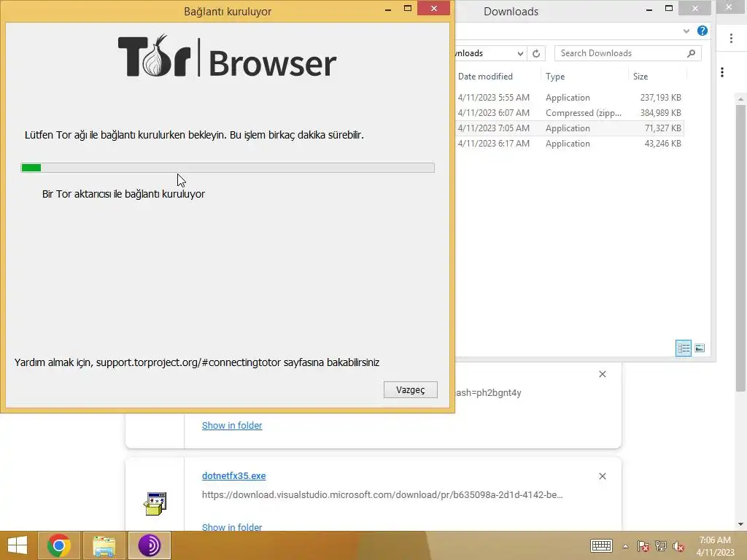The height and width of the screenshot is (560, 747).
Task: Open Chrome's three-dot menu
Action: tap(731, 39)
